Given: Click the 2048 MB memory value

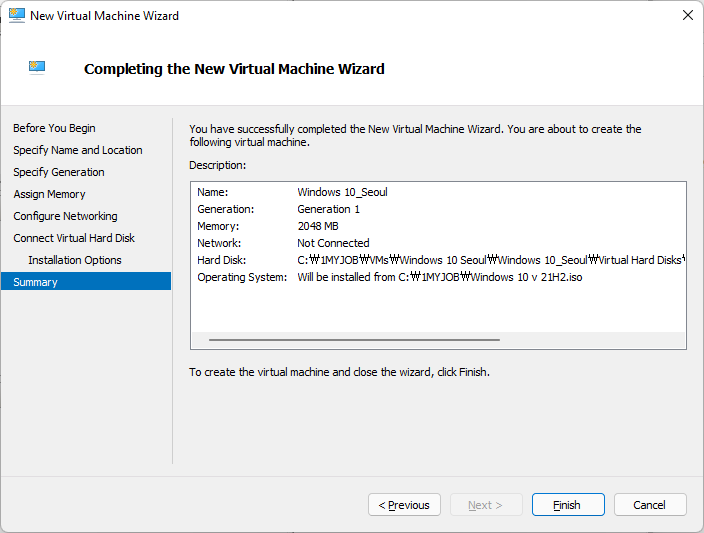Looking at the screenshot, I should coord(318,226).
